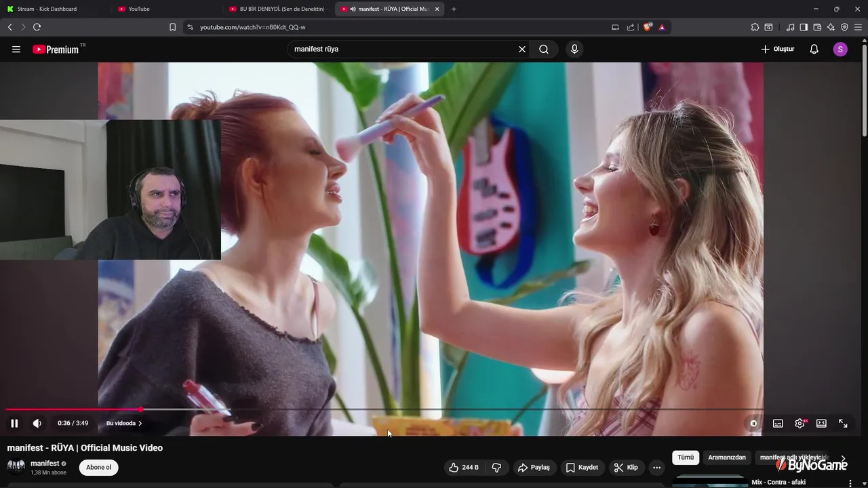Toggle the browser sidebar panel
Viewport: 868px width, 488px height.
[804, 27]
